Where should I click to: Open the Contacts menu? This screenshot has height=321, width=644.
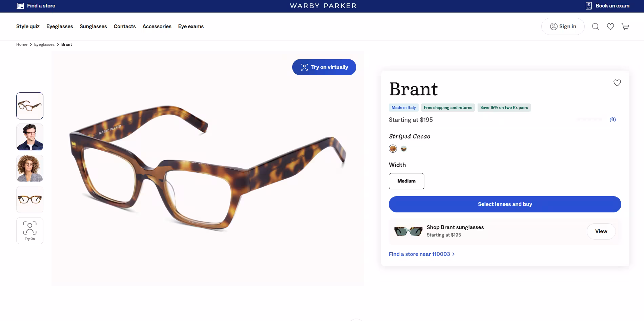tap(125, 26)
